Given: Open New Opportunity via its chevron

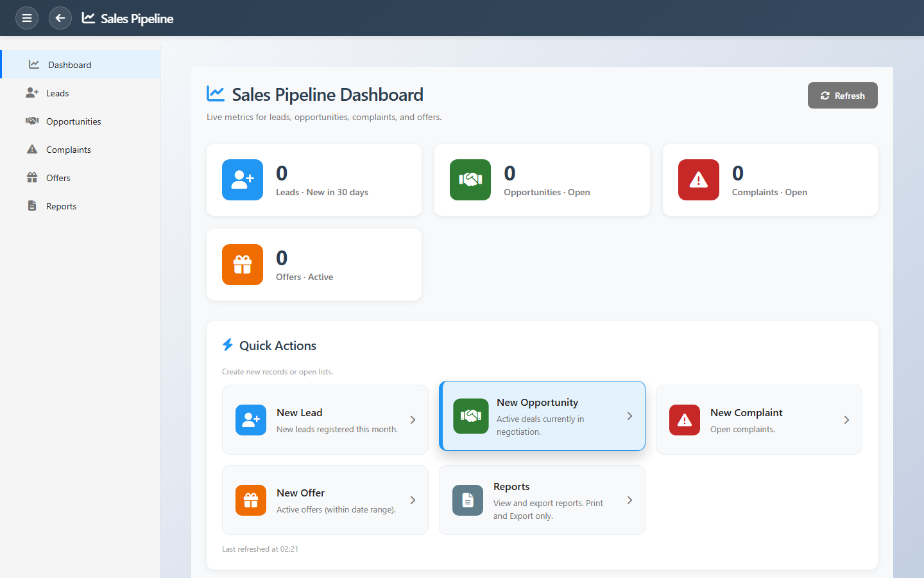Looking at the screenshot, I should pyautogui.click(x=629, y=416).
